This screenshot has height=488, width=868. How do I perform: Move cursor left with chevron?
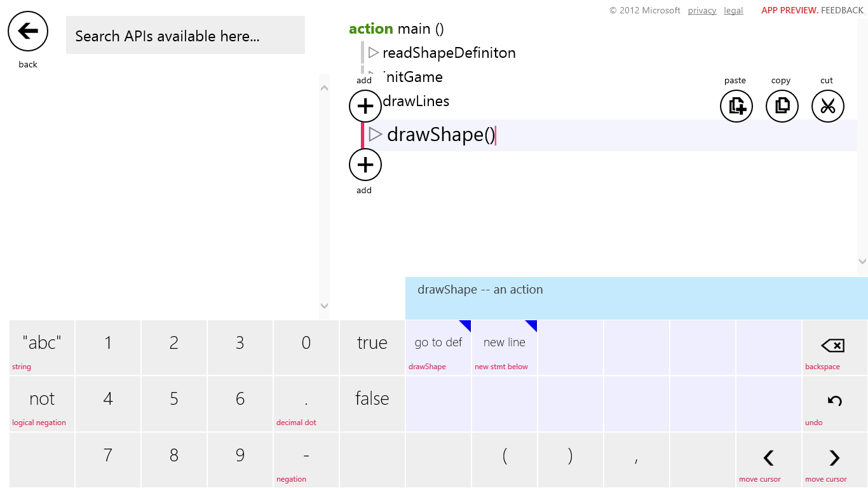click(x=768, y=458)
